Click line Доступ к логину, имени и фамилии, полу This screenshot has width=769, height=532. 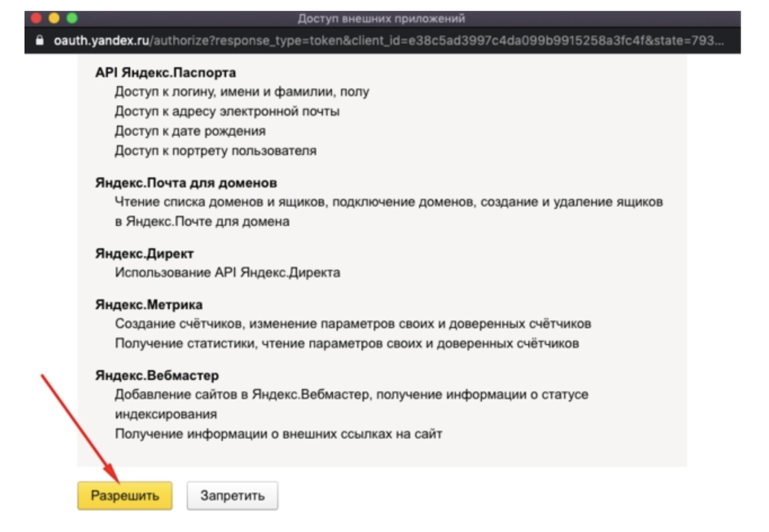[242, 92]
